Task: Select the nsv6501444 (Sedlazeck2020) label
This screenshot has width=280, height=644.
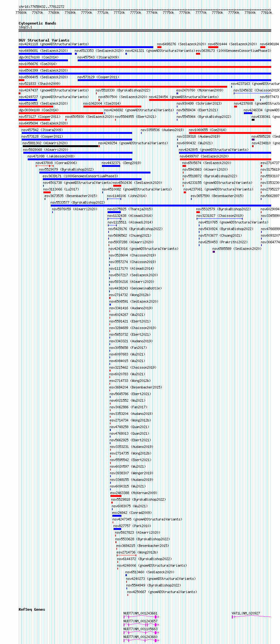Action: (233, 44)
